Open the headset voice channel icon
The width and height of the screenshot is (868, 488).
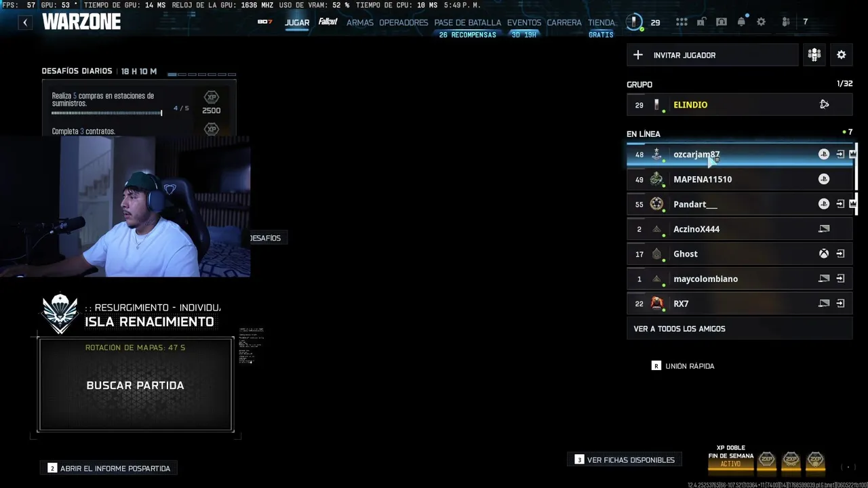click(x=722, y=22)
